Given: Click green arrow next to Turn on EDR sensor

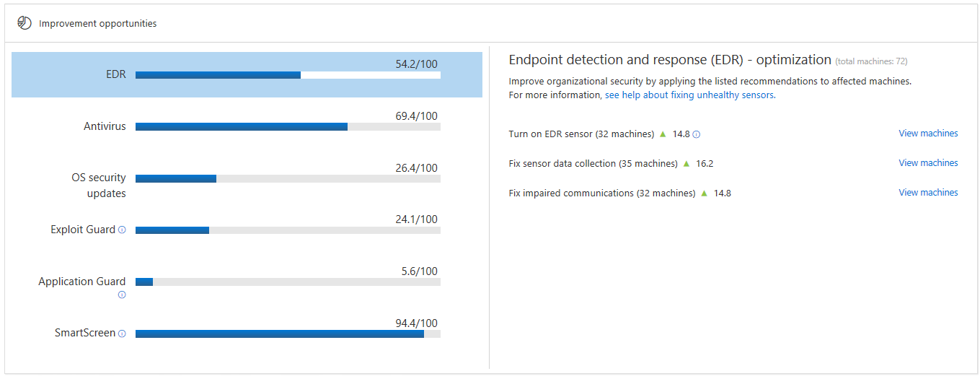Looking at the screenshot, I should 663,134.
